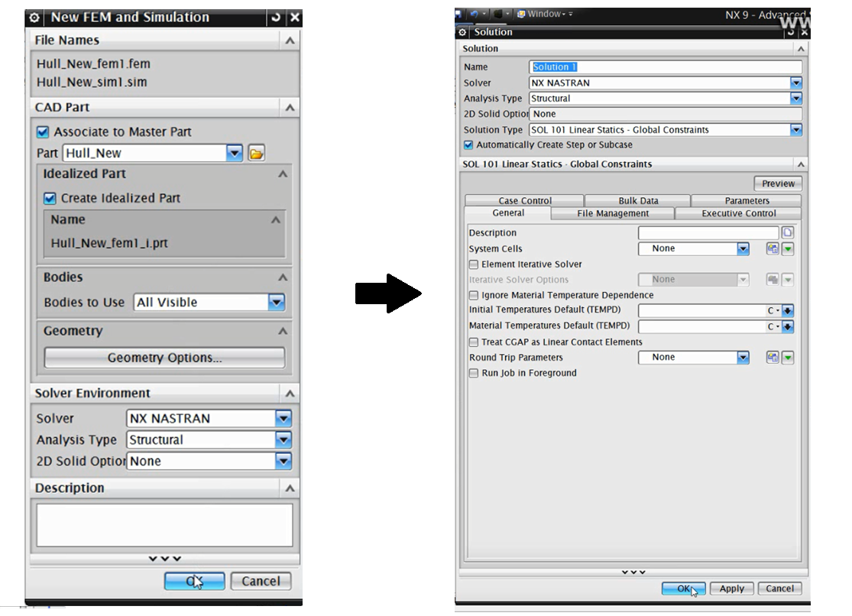Viewport: 852px width, 616px height.
Task: Click the System Cells create modeling object icon
Action: click(773, 249)
